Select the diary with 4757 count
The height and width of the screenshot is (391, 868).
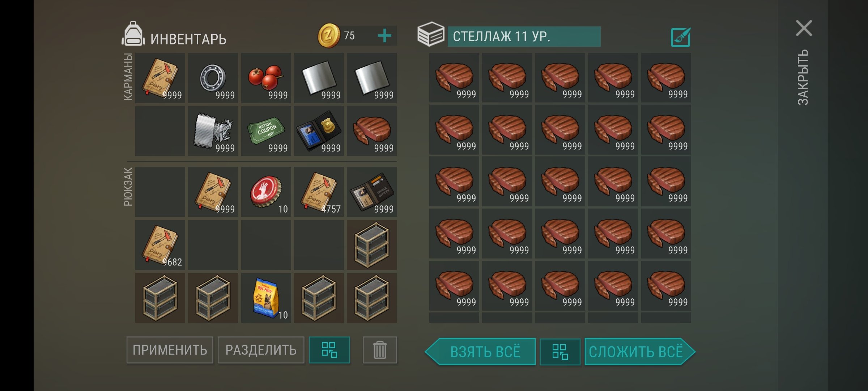click(x=319, y=192)
